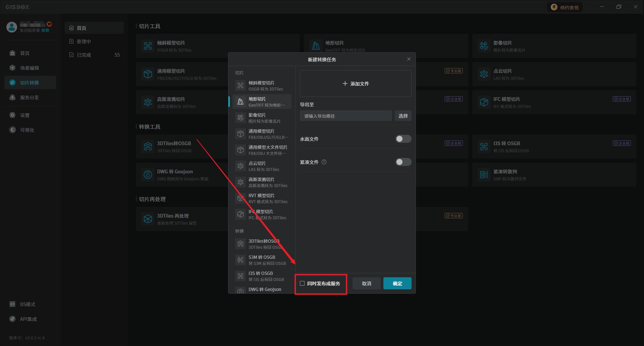Open 场景编辑 in the left sidebar

[30, 68]
